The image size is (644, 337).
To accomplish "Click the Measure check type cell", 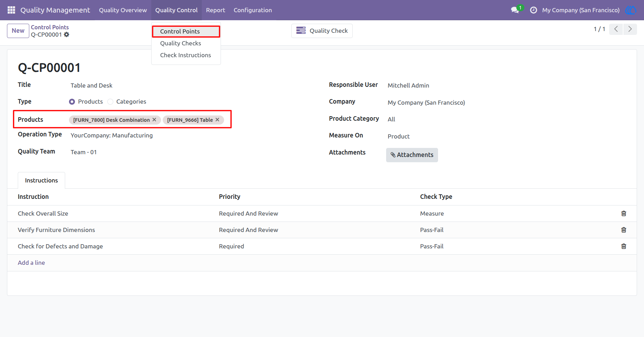I will point(432,214).
